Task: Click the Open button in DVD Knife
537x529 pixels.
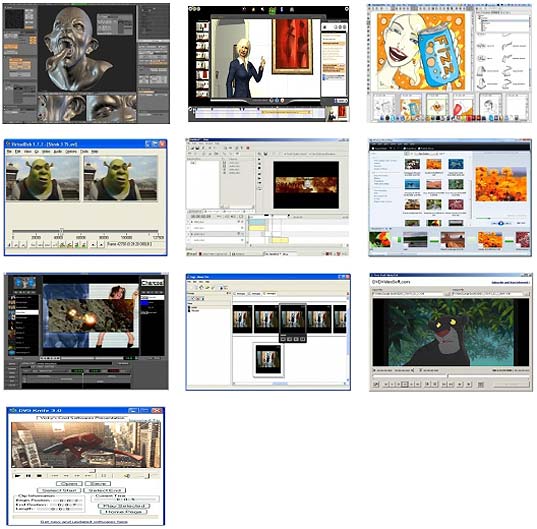Action: [69, 484]
